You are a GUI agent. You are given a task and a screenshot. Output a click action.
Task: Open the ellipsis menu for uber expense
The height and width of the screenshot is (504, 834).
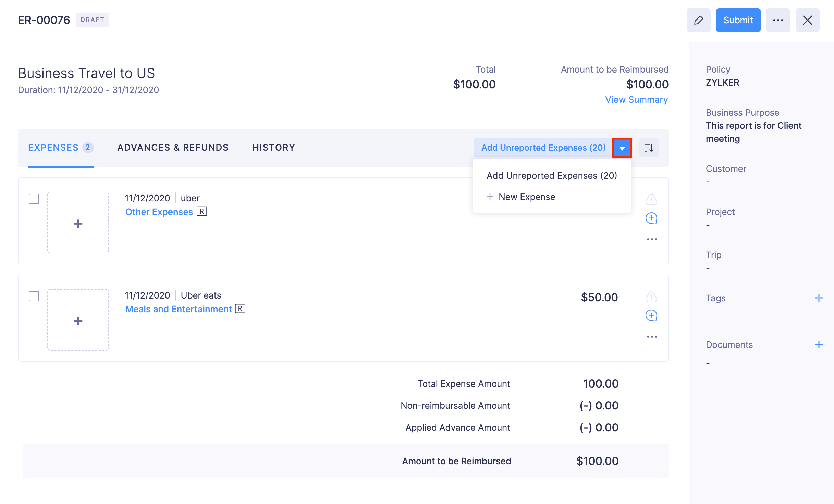652,239
